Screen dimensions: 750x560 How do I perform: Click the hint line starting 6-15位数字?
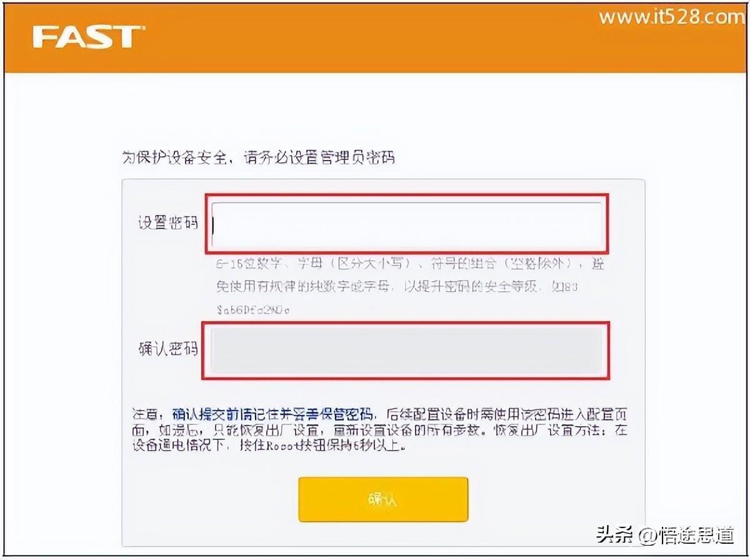[410, 264]
